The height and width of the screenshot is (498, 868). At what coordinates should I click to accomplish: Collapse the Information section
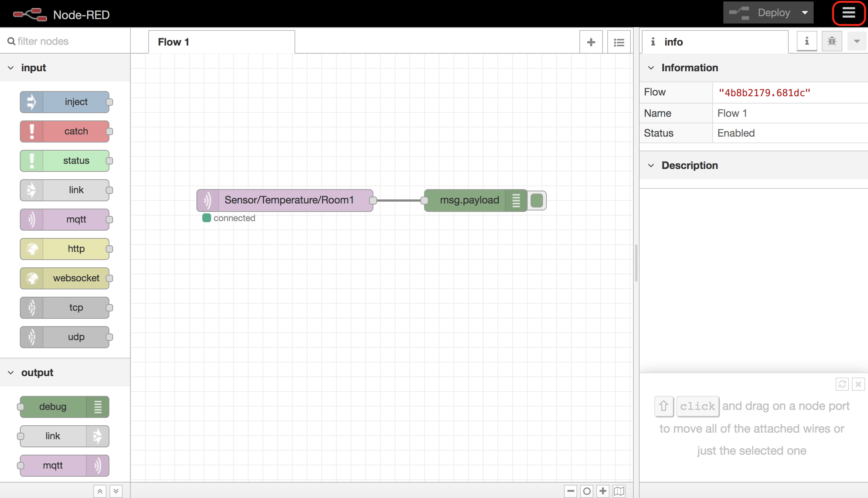754,68
